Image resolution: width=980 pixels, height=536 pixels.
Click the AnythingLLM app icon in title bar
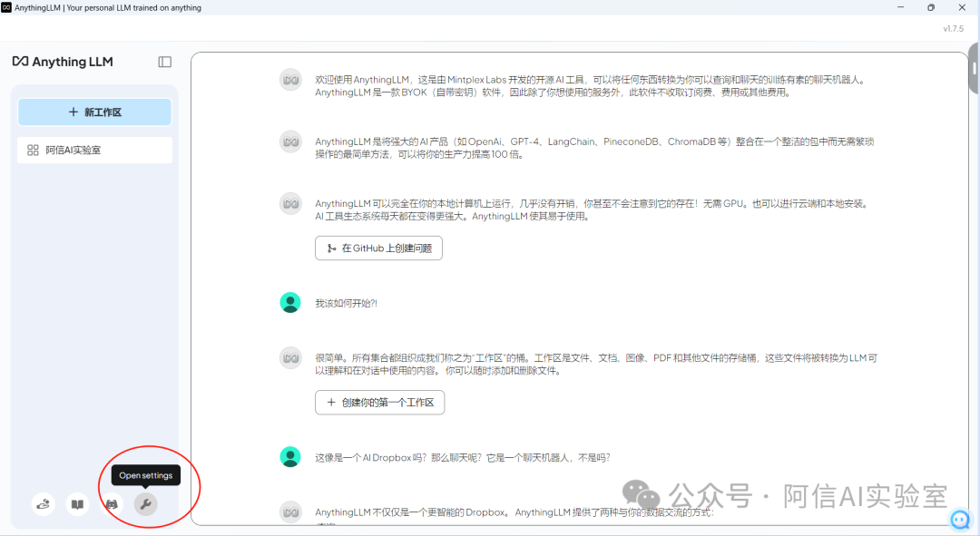[x=6, y=7]
